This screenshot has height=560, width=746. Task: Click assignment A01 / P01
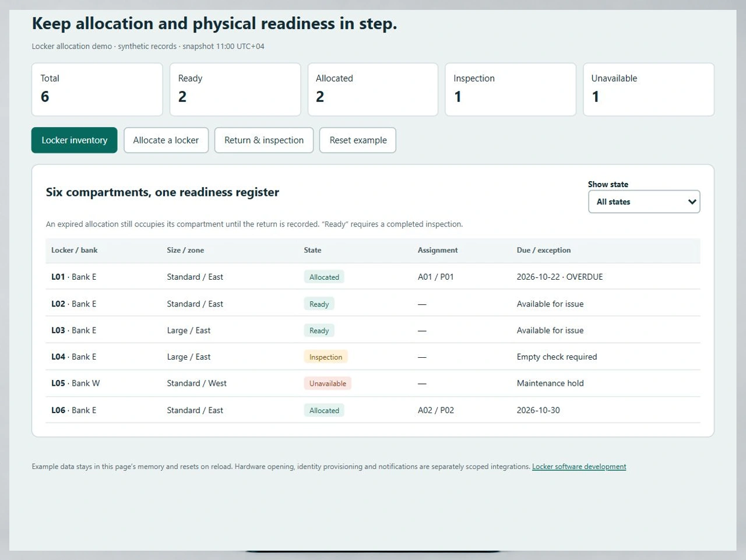436,277
